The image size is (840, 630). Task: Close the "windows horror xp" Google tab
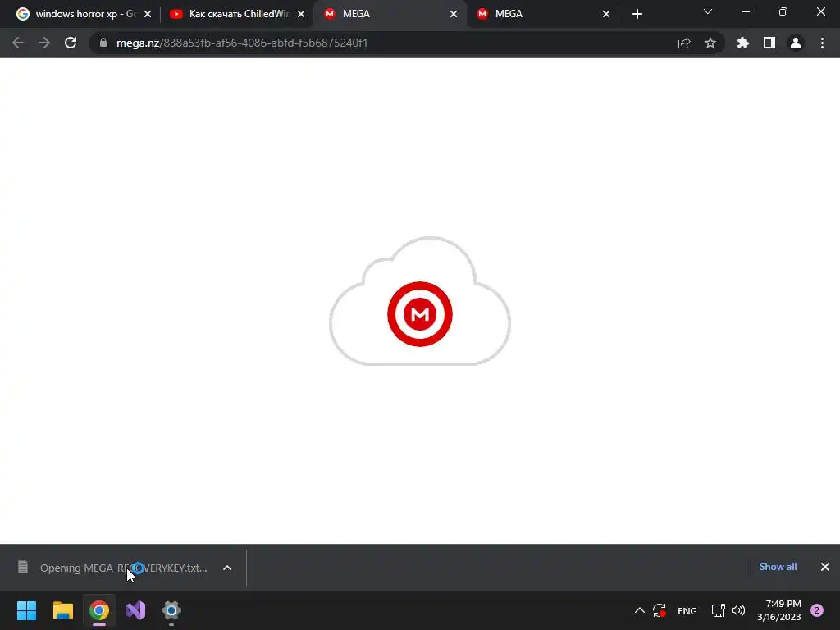coord(148,14)
